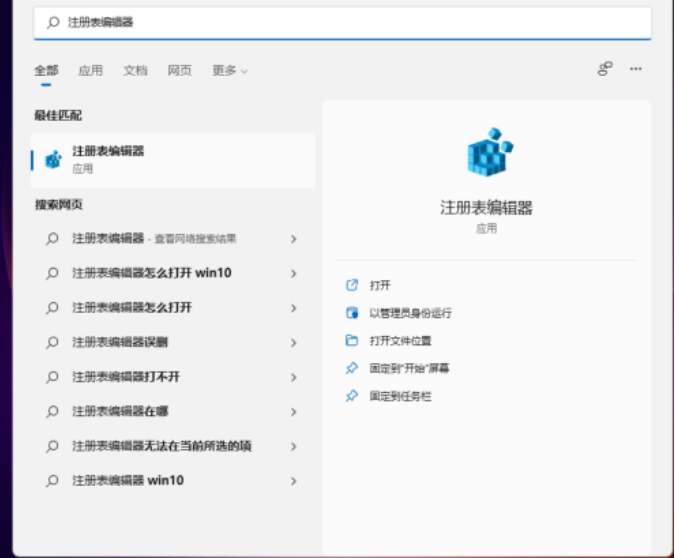Screen dimensions: 675x558
Task: Expand the 更多 dropdown filter
Action: (229, 71)
